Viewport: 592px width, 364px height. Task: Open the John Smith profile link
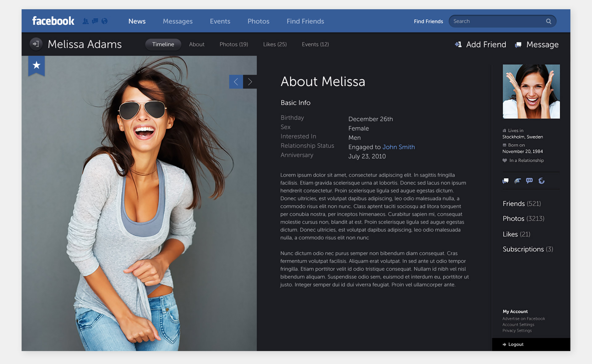coord(398,147)
